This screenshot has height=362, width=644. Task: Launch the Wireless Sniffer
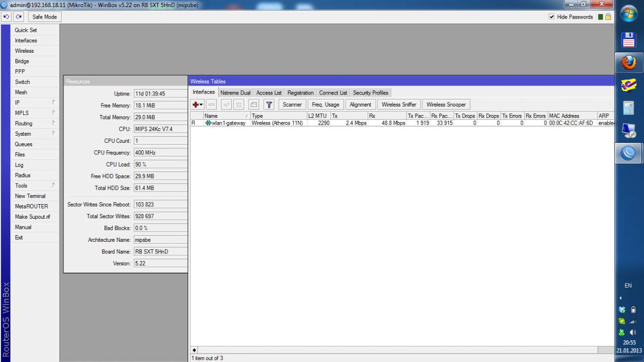[399, 105]
